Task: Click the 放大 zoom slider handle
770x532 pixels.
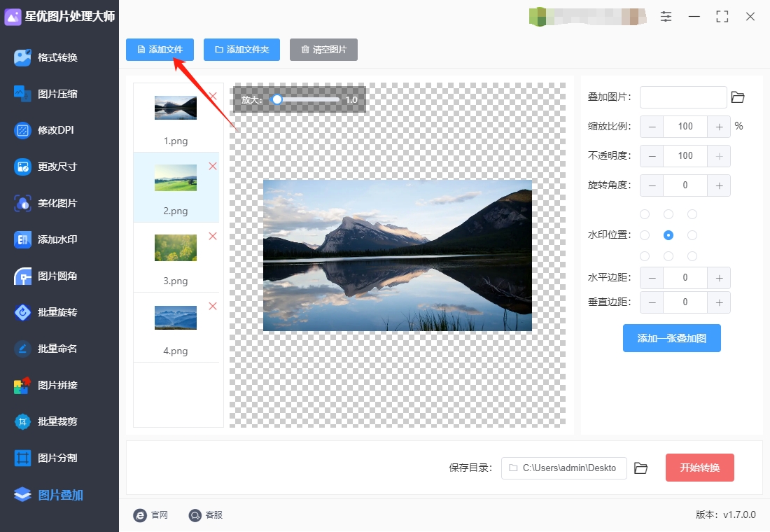Action: coord(277,99)
